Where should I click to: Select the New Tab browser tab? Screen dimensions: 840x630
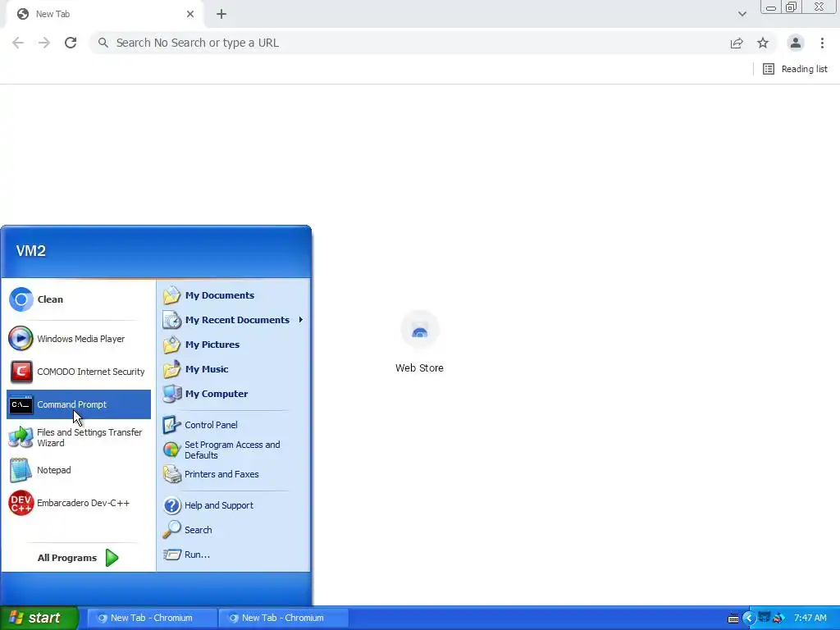tap(104, 14)
